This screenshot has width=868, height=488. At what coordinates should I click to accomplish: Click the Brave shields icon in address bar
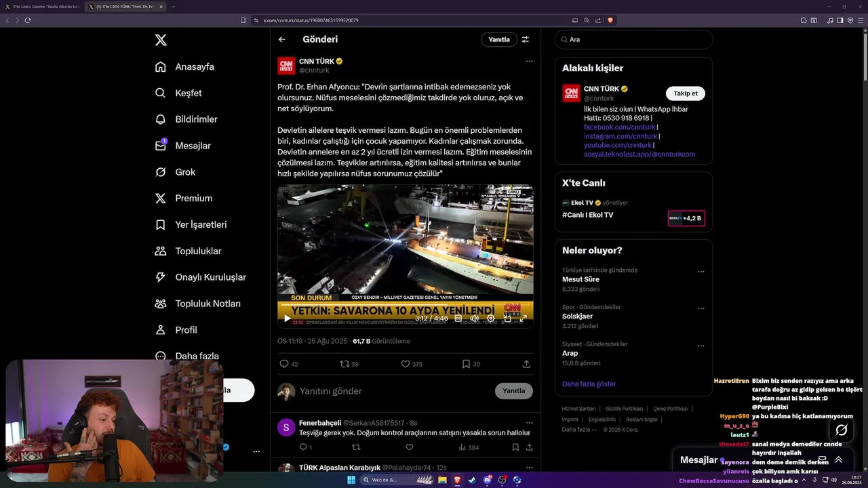pos(610,20)
